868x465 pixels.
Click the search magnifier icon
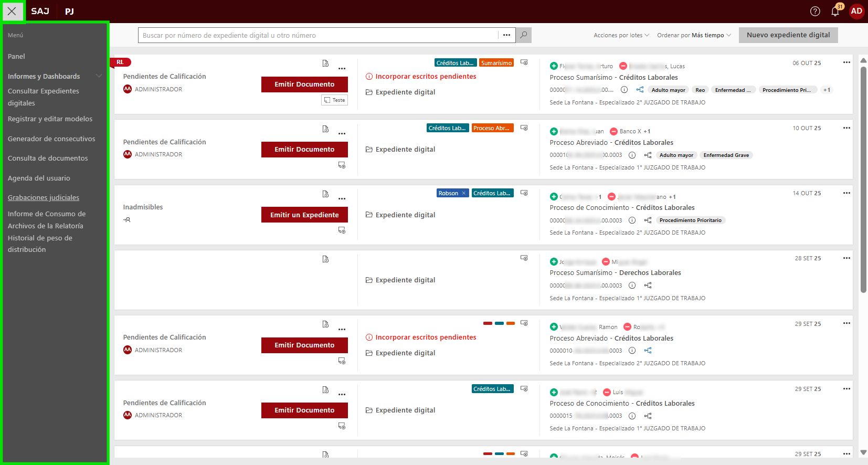pos(523,35)
